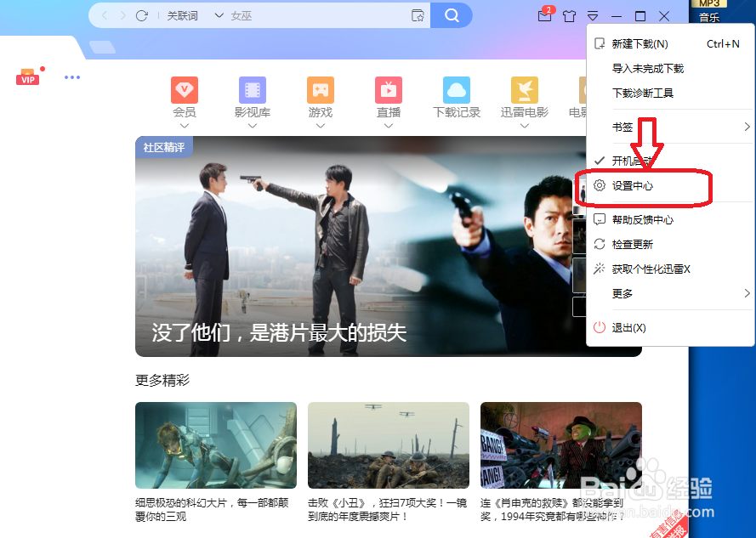Open the skin shirt icon
The image size is (756, 538).
569,16
